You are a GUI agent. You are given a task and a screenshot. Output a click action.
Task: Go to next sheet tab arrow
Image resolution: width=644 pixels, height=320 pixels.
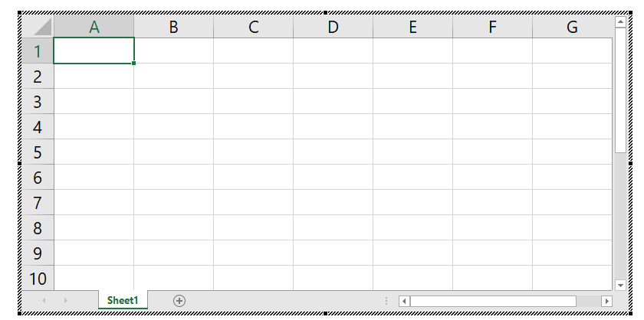click(66, 301)
